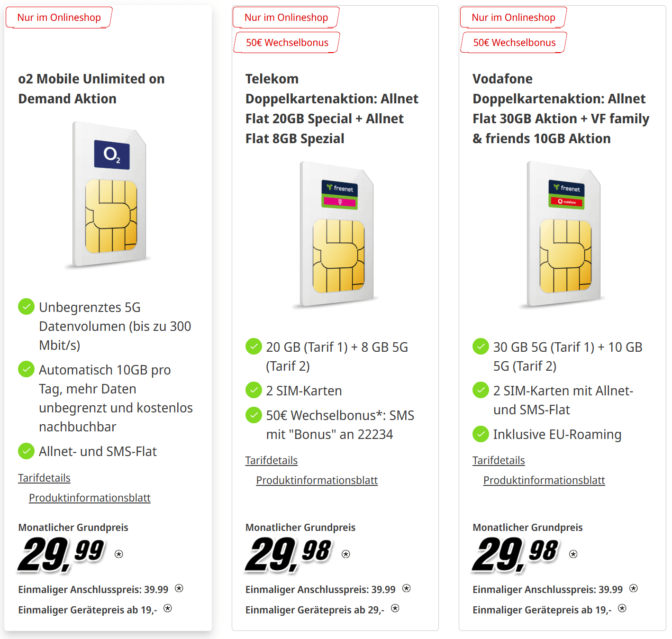Click the info star icon beside the Vodafone 29,98 price
672x639 pixels.
[x=573, y=554]
